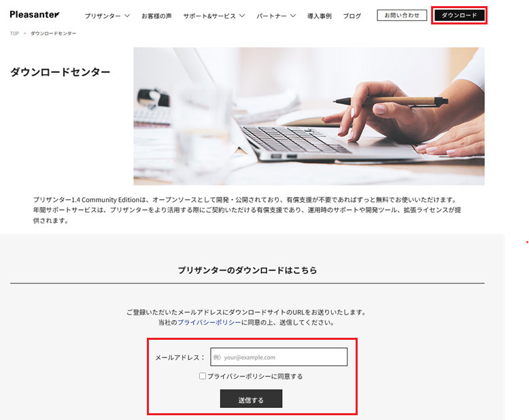Expand the パートナー menu chevron
This screenshot has height=420, width=529.
point(293,16)
